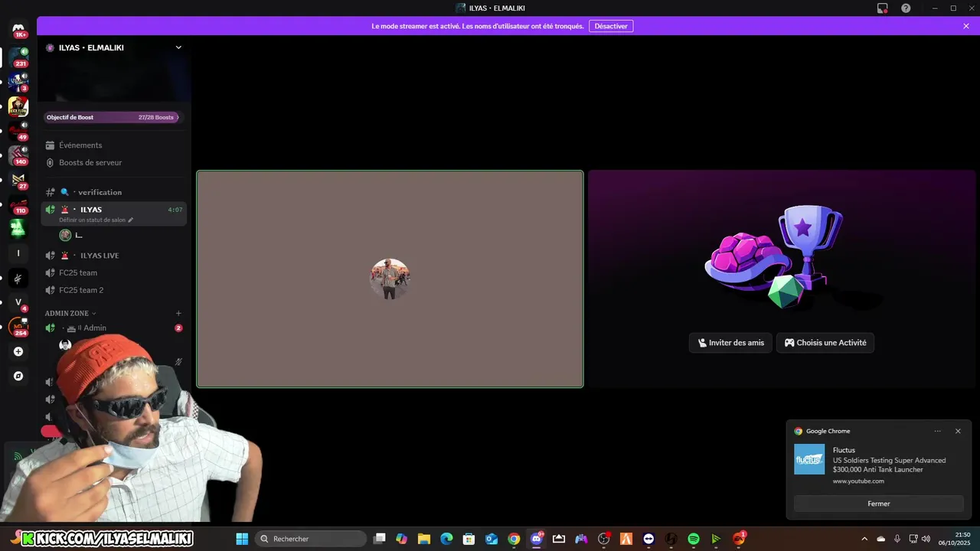Viewport: 980px width, 551px height.
Task: Toggle microphone icon in system tray
Action: point(897,539)
